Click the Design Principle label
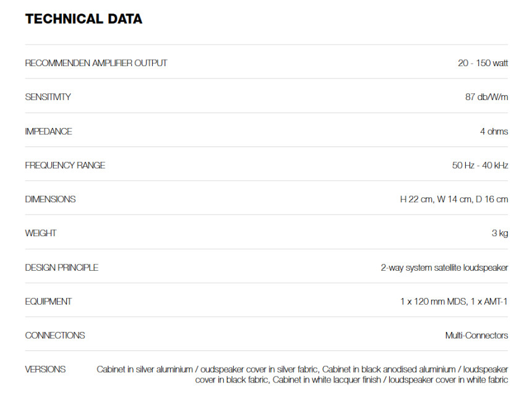This screenshot has height=403, width=532. point(61,268)
